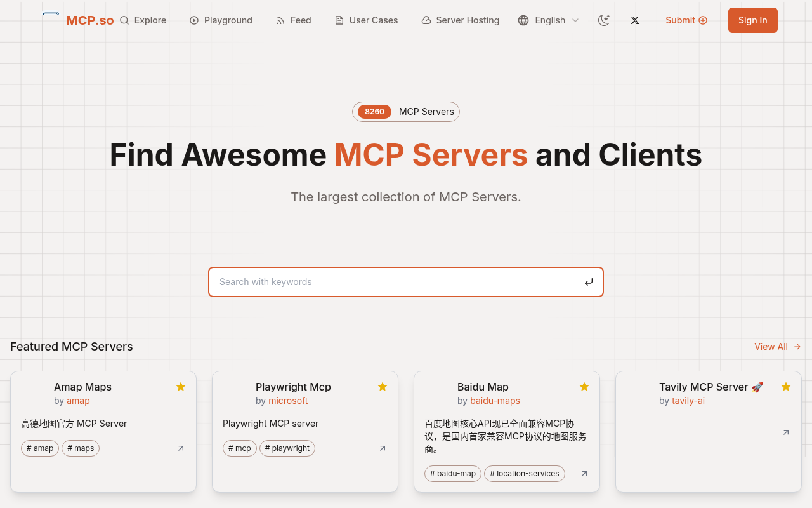Open View All featured servers
This screenshot has height=508, width=812.
pos(777,347)
